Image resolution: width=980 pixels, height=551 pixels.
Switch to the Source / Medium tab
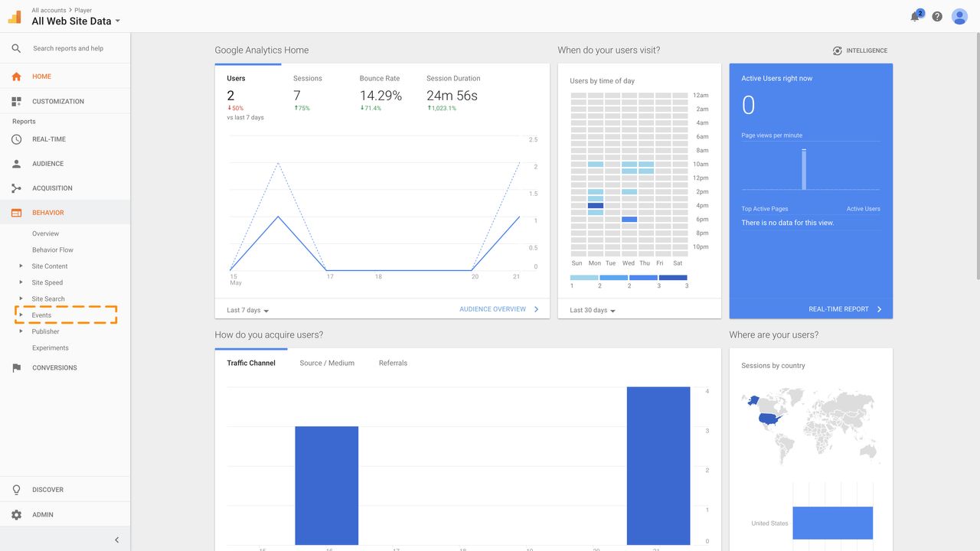[x=327, y=363]
